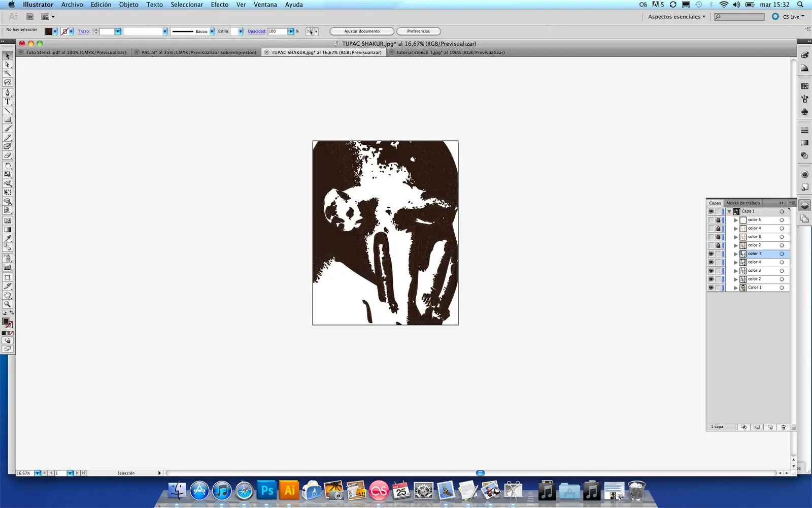The width and height of the screenshot is (812, 508).
Task: Unlock the locked color 3 sublayer
Action: 718,237
